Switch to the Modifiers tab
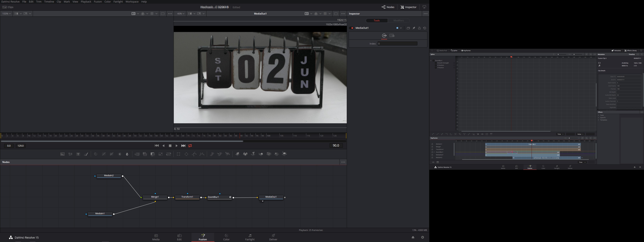The image size is (644, 242). (x=398, y=21)
